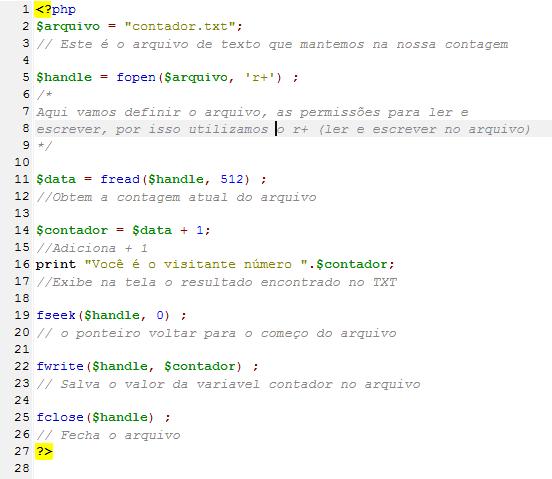Viewport: 552px width, 479px height.
Task: Click $contador argument in fwrite on line 22
Action: 200,366
